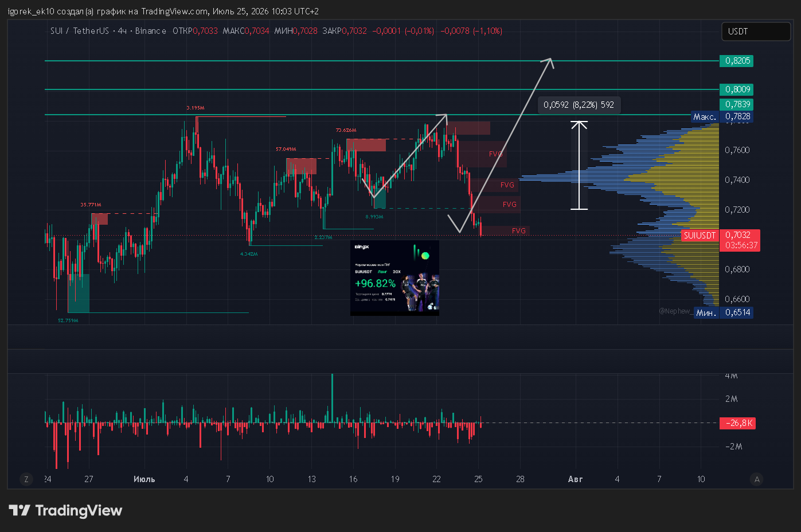Viewport: 801px width, 532px height.
Task: Click the Авг label on time axis
Action: pyautogui.click(x=575, y=479)
